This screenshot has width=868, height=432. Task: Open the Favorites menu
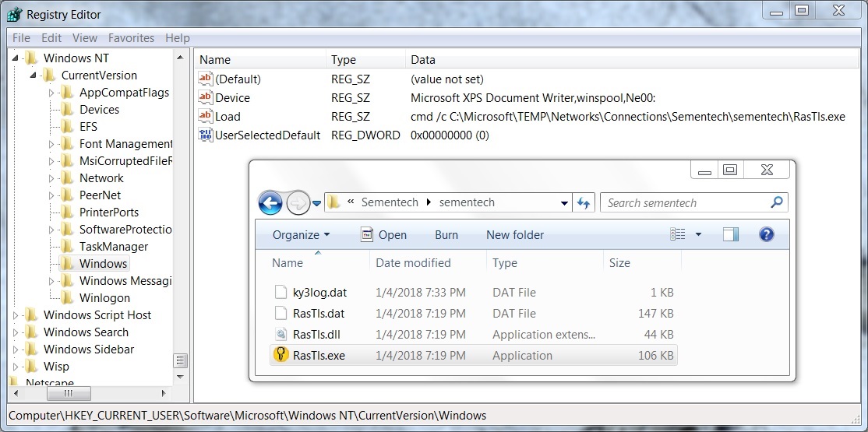[131, 38]
